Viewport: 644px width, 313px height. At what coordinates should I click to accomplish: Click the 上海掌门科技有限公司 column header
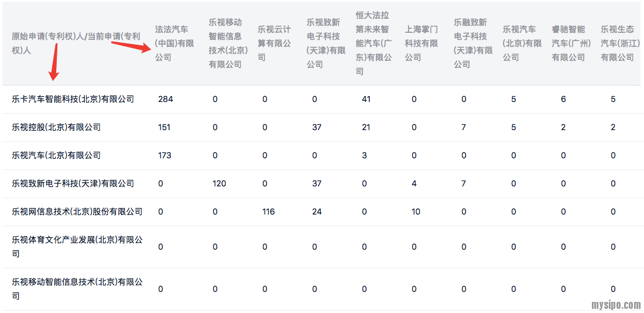422,43
